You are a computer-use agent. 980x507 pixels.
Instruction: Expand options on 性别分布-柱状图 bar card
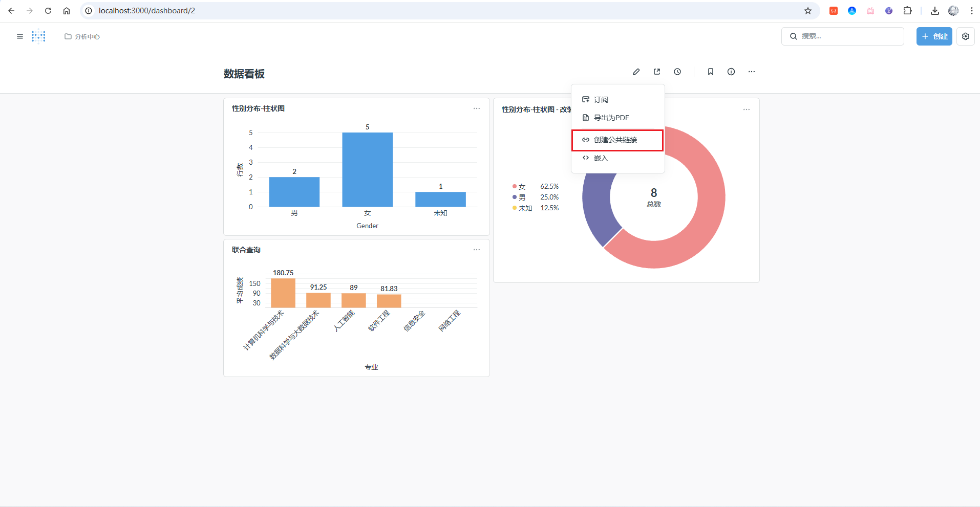(477, 108)
